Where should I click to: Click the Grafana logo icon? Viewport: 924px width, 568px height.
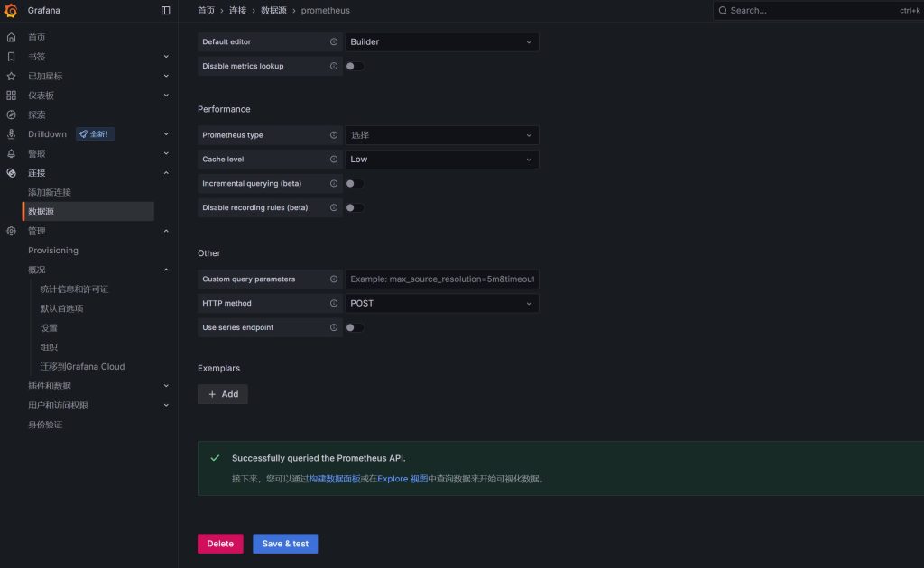pyautogui.click(x=11, y=11)
